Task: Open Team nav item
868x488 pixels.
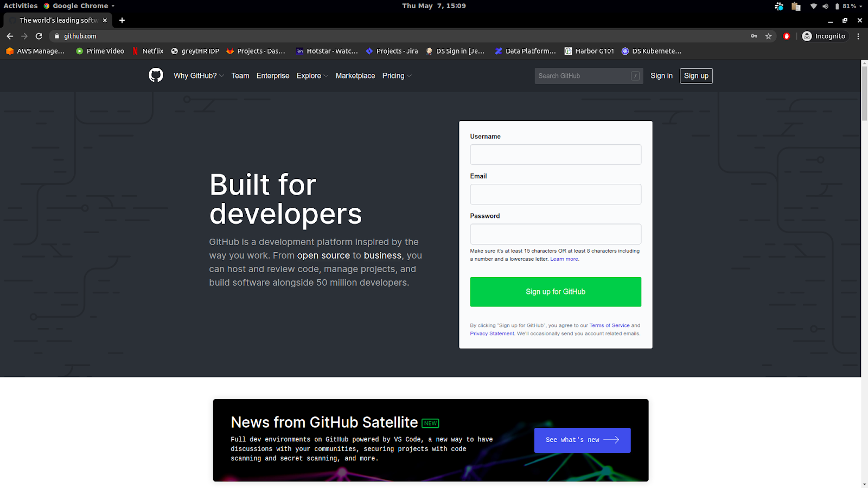Action: (240, 76)
